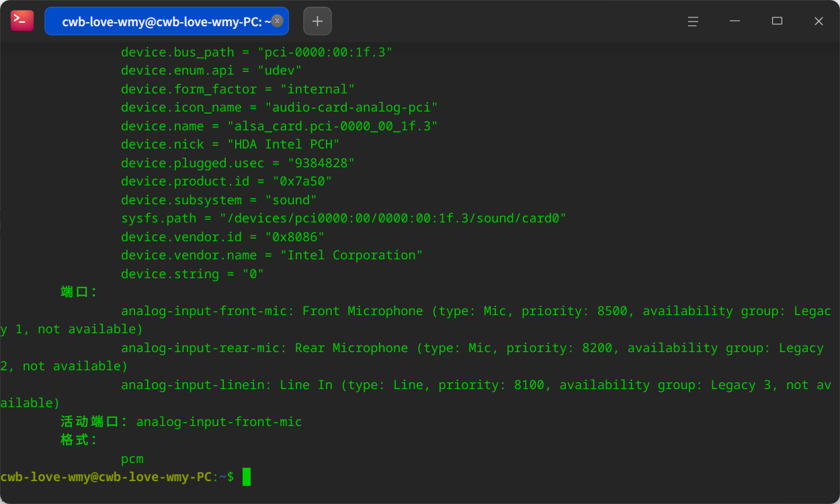Click the device.bus_path line
Screen dimensions: 840x504
coord(257,52)
